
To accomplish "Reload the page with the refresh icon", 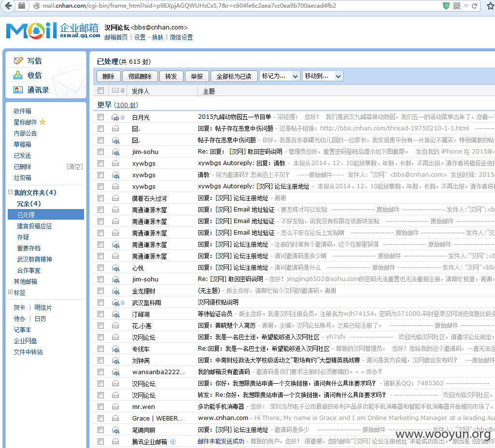I will (x=474, y=6).
